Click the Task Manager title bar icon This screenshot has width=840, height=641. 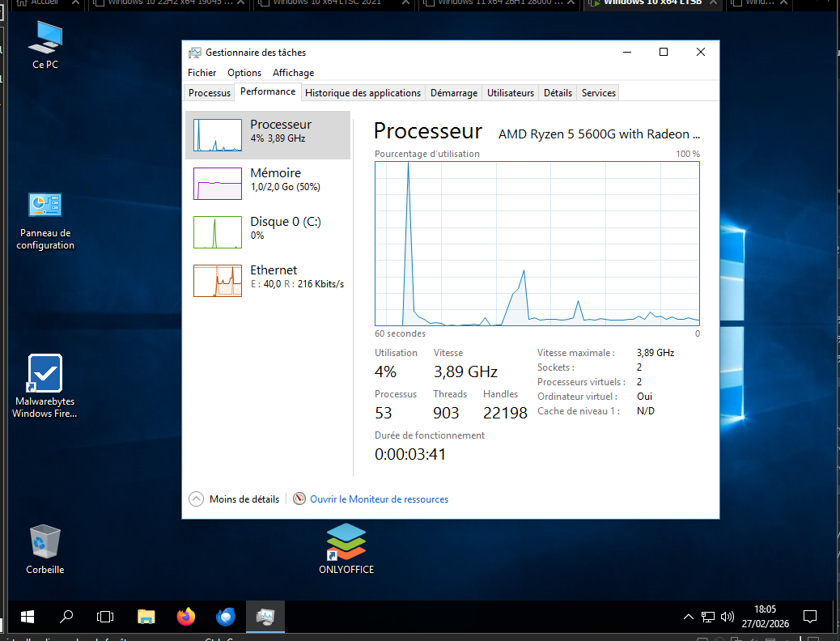pyautogui.click(x=195, y=53)
